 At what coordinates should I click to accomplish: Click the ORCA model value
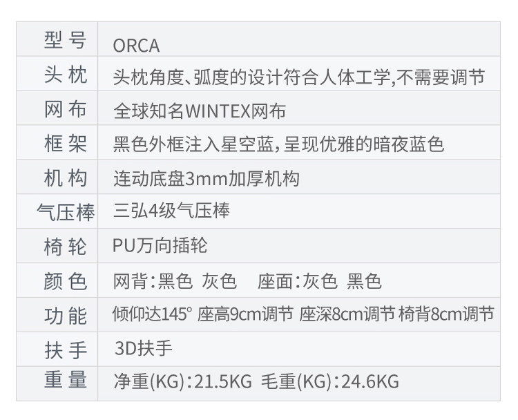pos(136,46)
